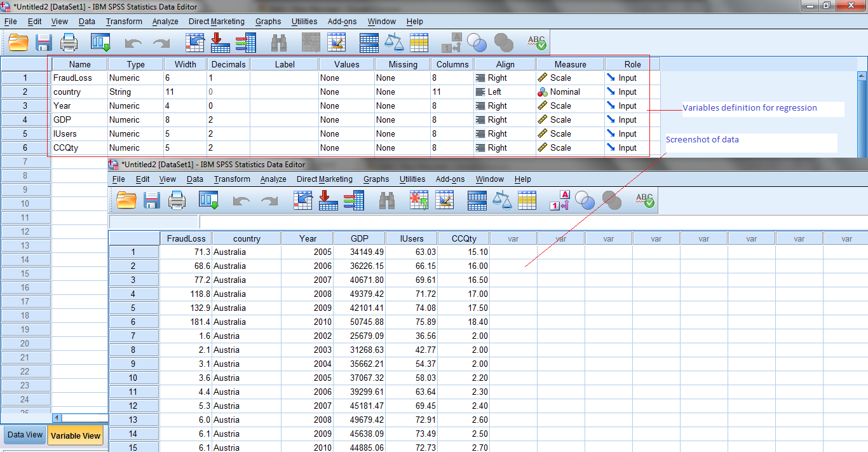Click the Print icon in the upper toolbar

[69, 43]
